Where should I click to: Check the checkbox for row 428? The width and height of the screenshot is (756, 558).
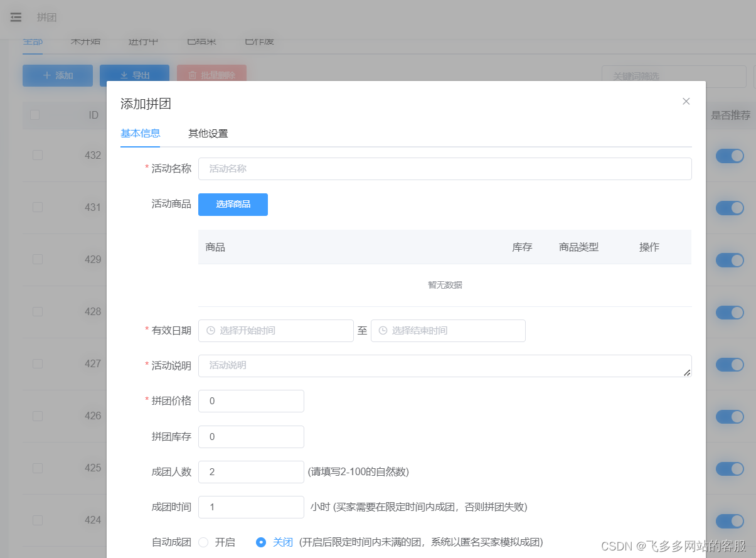[x=38, y=311]
